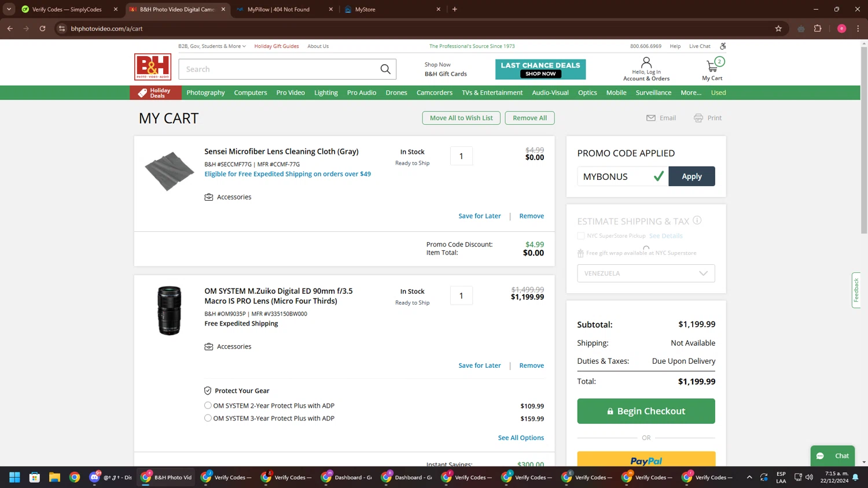Click the B&H logo
868x488 pixels.
[x=153, y=67]
